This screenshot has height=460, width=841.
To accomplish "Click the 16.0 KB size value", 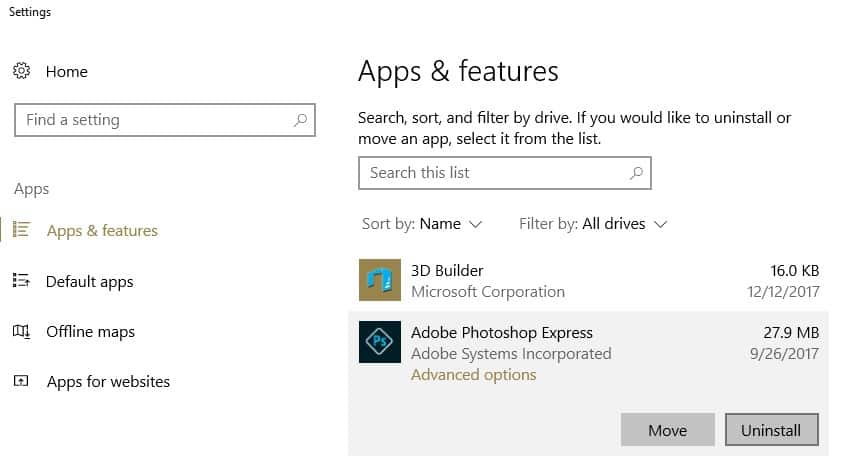I will (794, 271).
